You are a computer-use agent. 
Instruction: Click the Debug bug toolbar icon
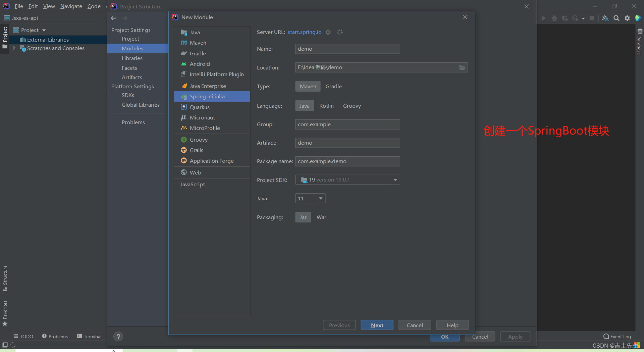pyautogui.click(x=554, y=18)
